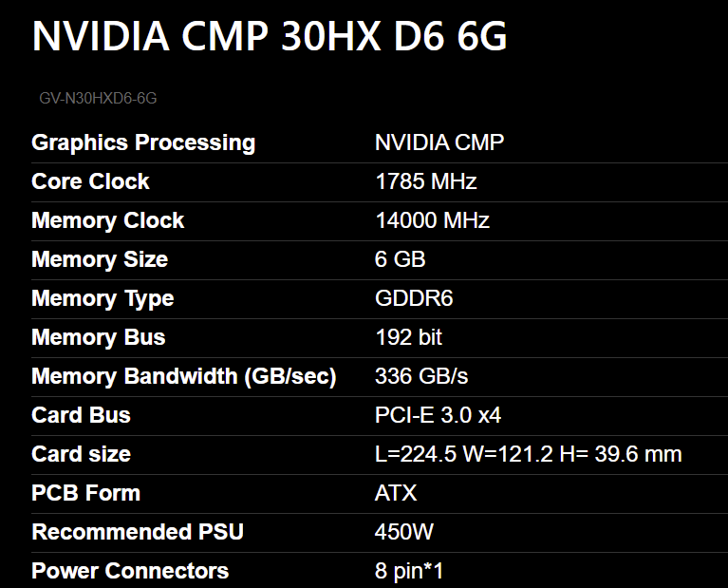Select the 1785 MHz value
Image resolution: width=728 pixels, height=588 pixels.
426,181
